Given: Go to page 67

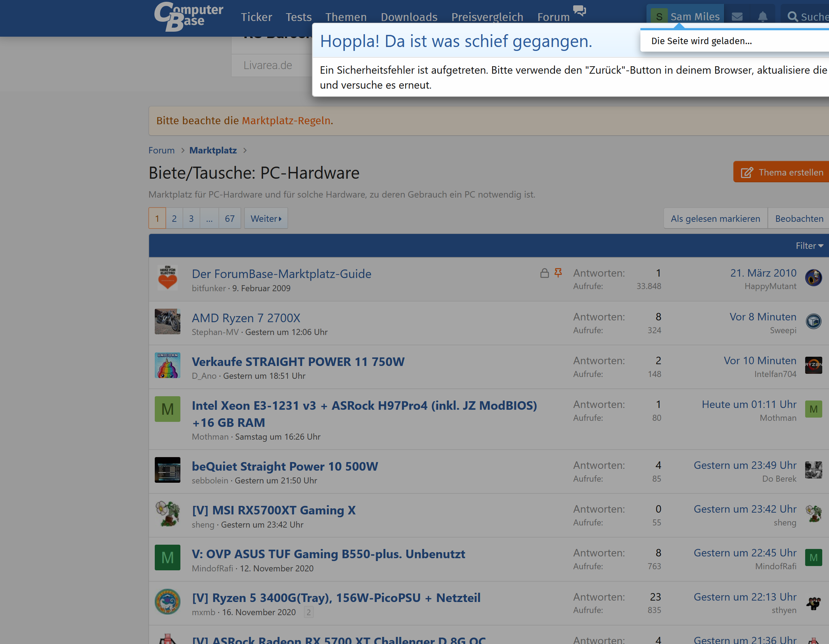Looking at the screenshot, I should tap(229, 218).
